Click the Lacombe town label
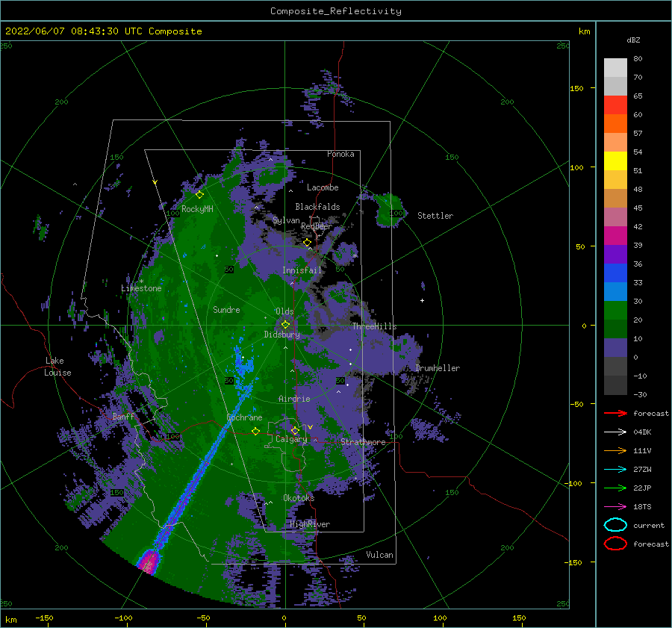 click(323, 187)
